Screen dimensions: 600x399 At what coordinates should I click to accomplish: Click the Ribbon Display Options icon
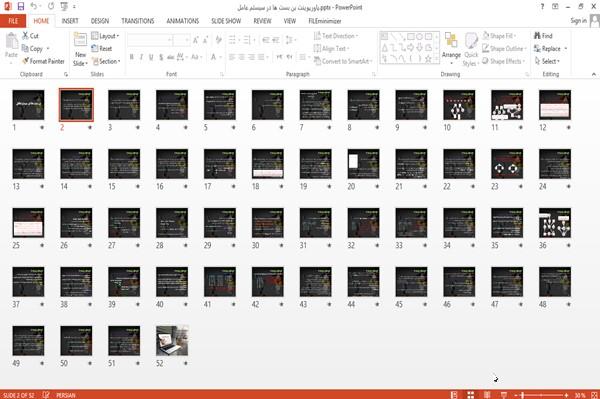click(555, 7)
